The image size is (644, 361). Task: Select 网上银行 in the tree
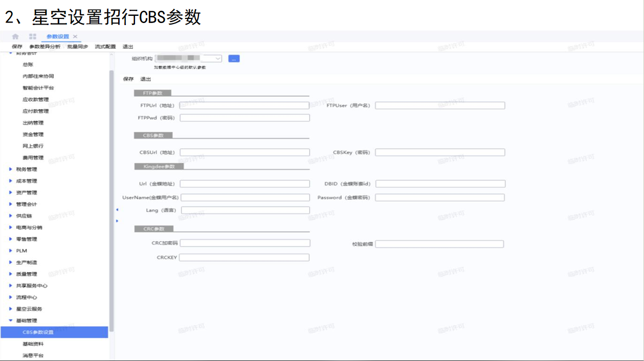tap(33, 146)
